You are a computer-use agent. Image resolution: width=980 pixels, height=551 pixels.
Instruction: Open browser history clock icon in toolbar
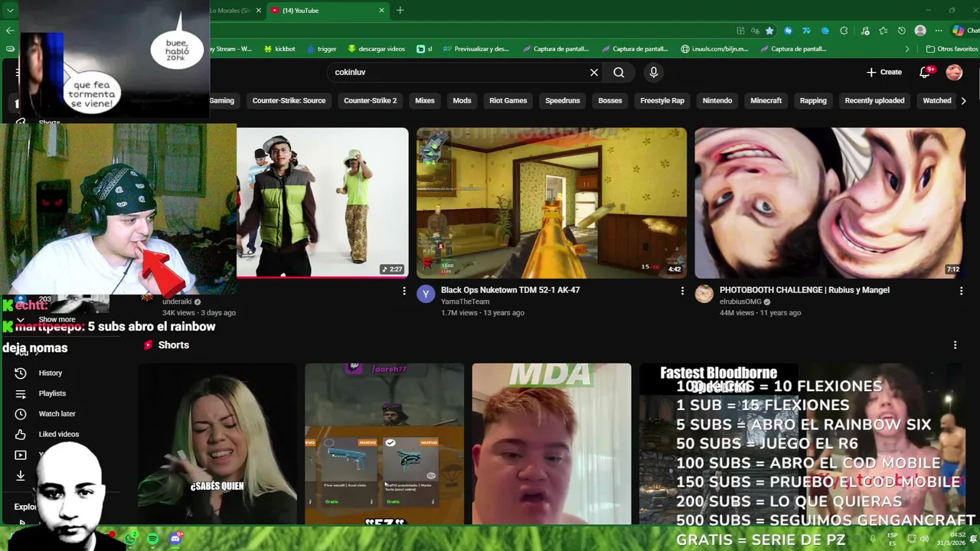901,31
